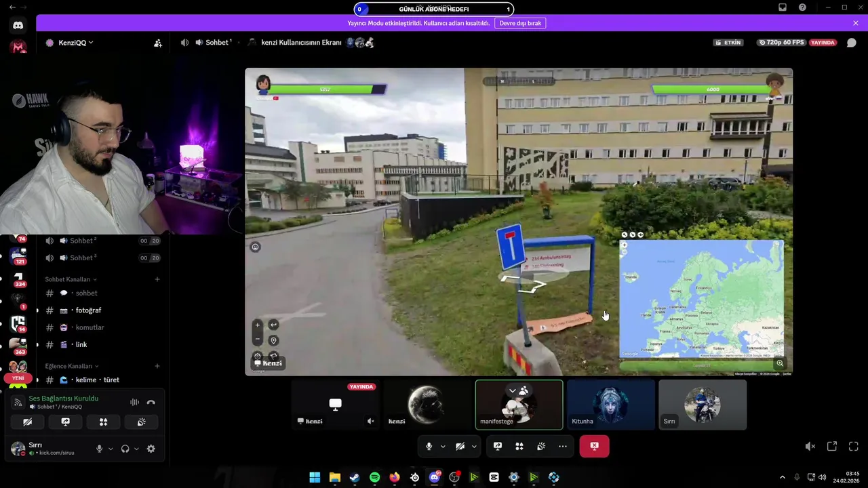Select the manifestege participant tile

519,405
